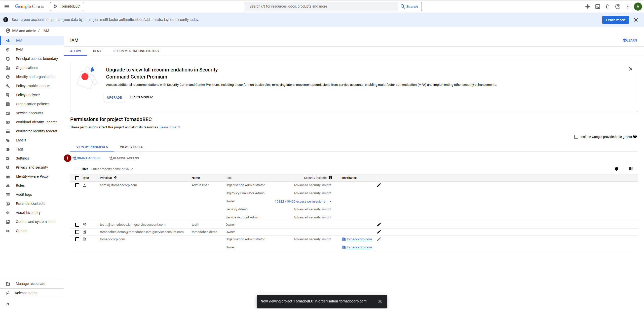
Task: Open the TornadoBEC project selector
Action: pos(67,7)
